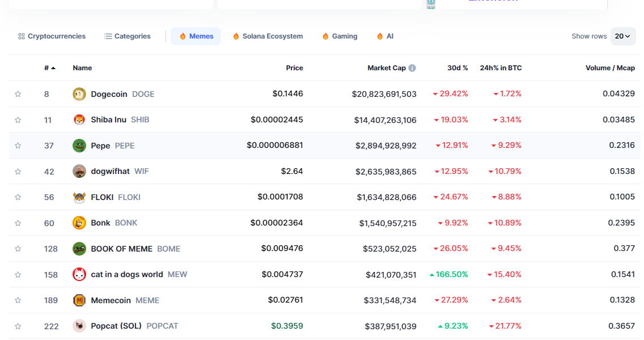This screenshot has width=644, height=340.
Task: Click the FLOKI coin logo
Action: [x=79, y=197]
